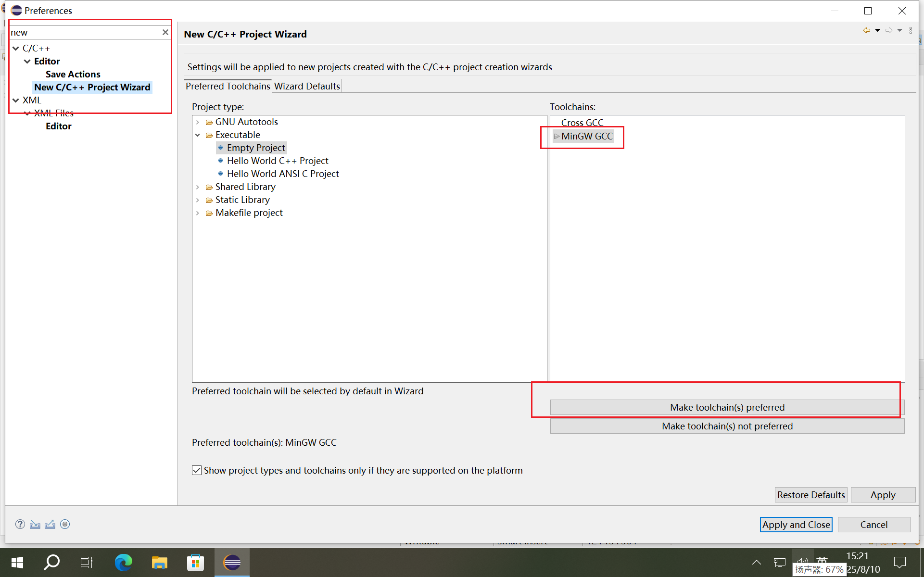Image resolution: width=924 pixels, height=577 pixels.
Task: Switch to the Preferred Toolchains tab
Action: (228, 86)
